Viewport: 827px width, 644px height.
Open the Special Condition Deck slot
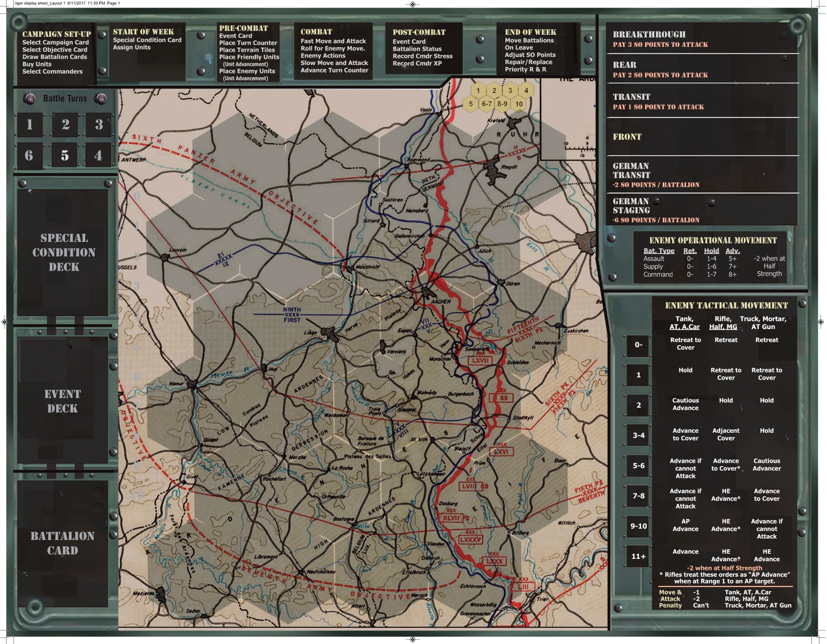coord(63,252)
